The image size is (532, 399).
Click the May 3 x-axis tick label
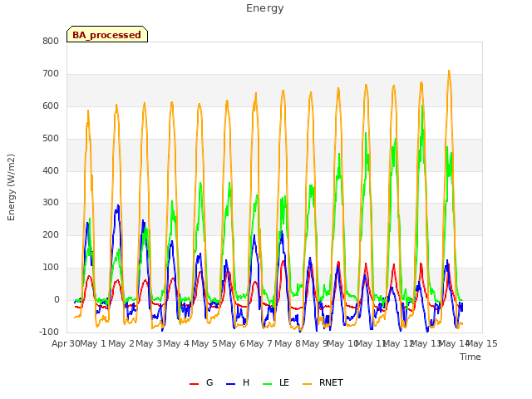click(149, 343)
